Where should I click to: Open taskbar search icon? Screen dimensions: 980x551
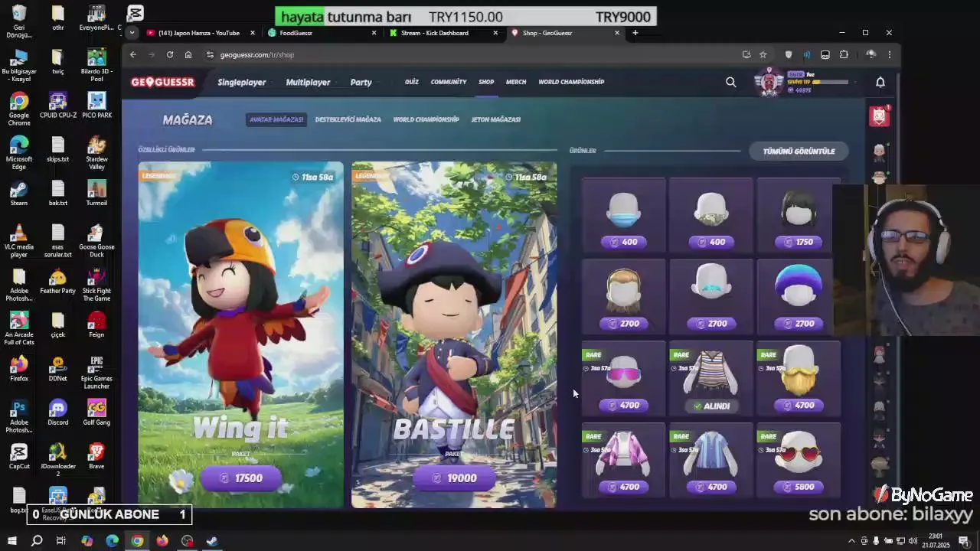tap(37, 541)
